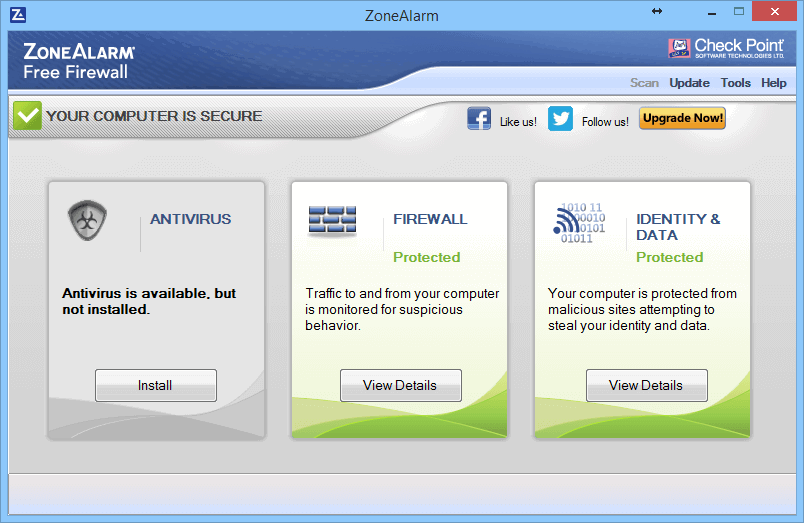804x523 pixels.
Task: Close the ZoneAlarm window
Action: (x=775, y=11)
